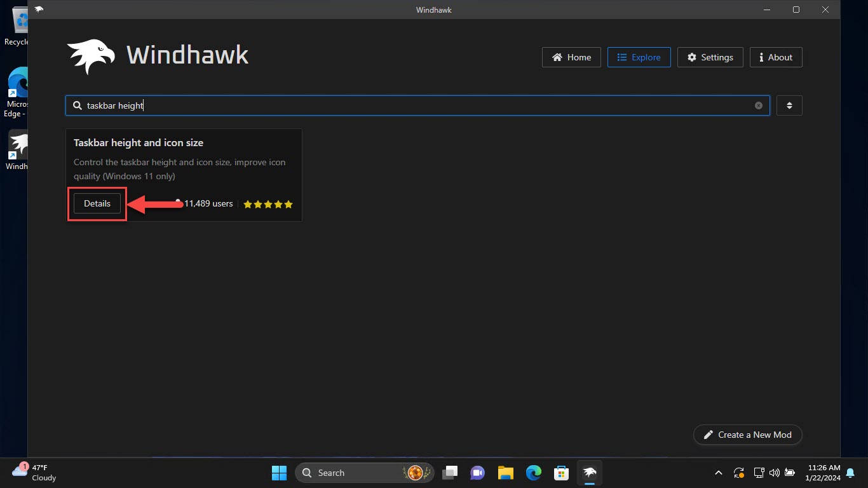Click the Windhawk title bar app icon
Viewport: 868px width, 488px height.
(39, 10)
